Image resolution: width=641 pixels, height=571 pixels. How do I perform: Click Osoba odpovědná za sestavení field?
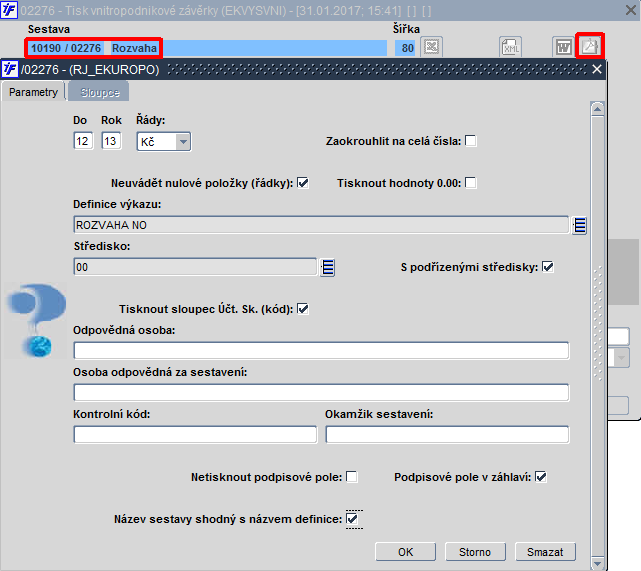coord(321,393)
